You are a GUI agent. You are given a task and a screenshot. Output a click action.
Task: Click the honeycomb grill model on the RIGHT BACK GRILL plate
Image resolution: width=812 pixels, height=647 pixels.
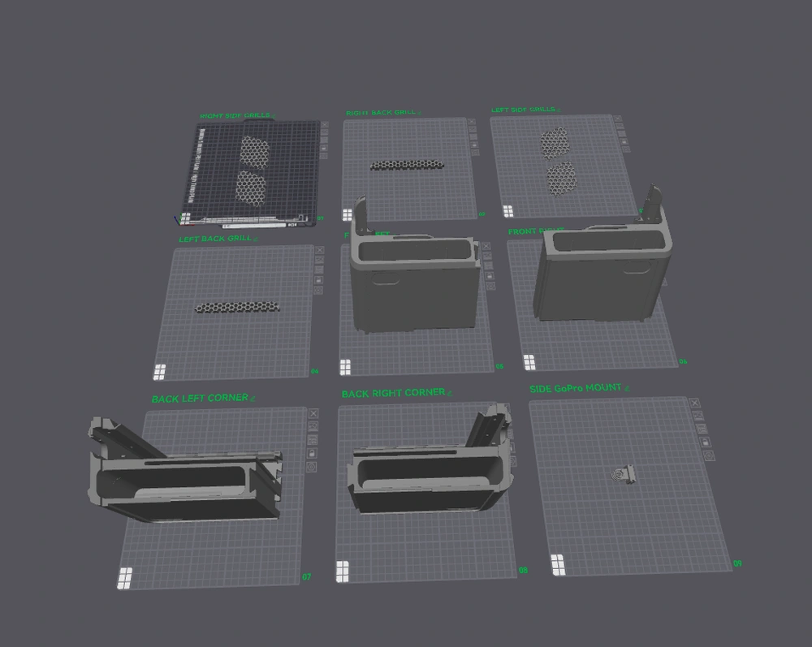406,164
